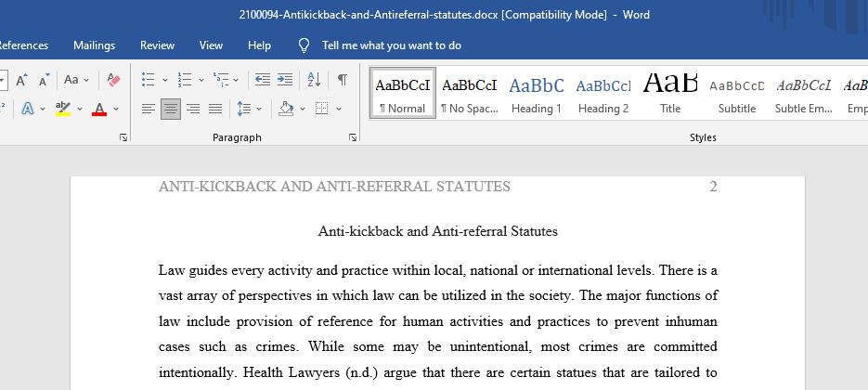Image resolution: width=868 pixels, height=390 pixels.
Task: Apply yellow text highlight color
Action: click(x=63, y=109)
